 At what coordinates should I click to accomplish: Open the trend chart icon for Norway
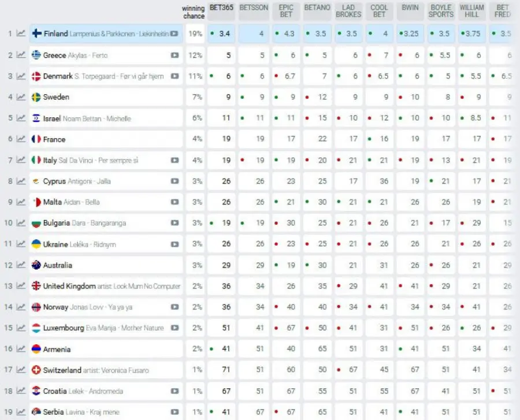[21, 307]
